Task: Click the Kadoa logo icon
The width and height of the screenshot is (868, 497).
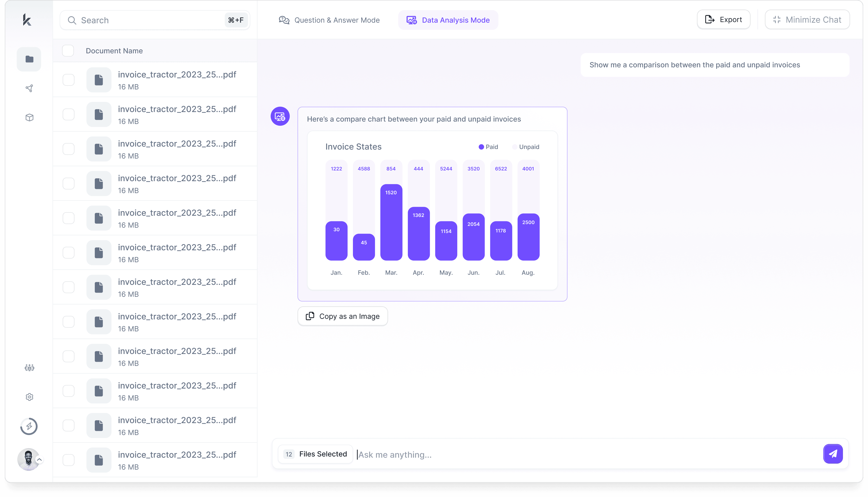Action: pos(27,20)
